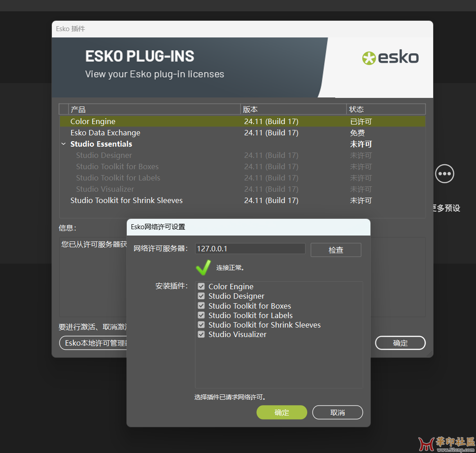This screenshot has height=453, width=476.
Task: Toggle Color Engine plug-in checkbox
Action: (201, 287)
